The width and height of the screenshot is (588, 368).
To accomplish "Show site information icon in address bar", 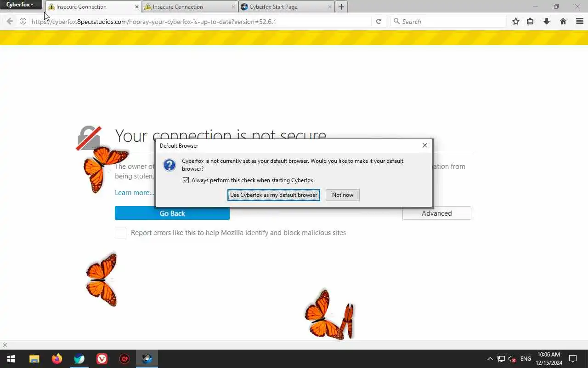I will click(x=23, y=21).
